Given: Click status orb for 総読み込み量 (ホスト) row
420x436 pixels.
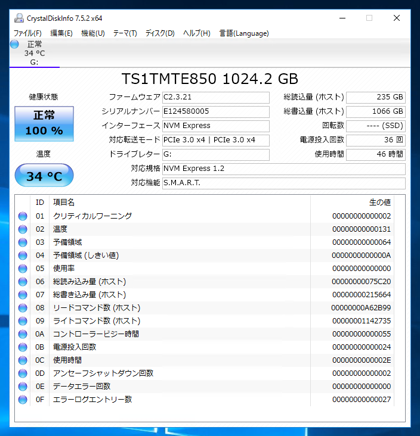Looking at the screenshot, I should [x=23, y=282].
